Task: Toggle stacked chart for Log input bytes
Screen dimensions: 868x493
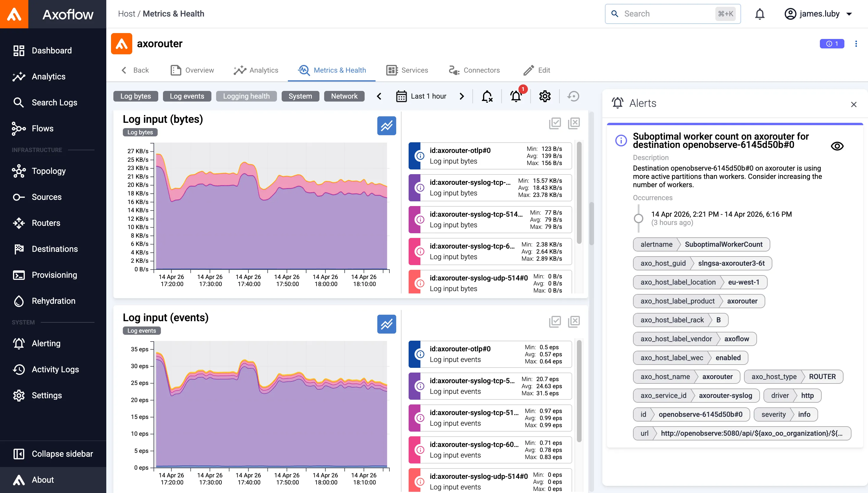Action: coord(386,126)
